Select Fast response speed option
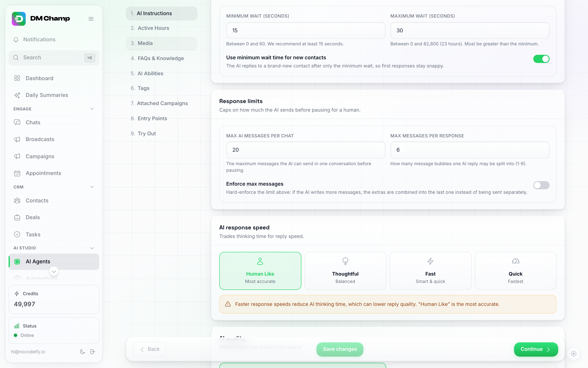588x368 pixels. tap(430, 271)
